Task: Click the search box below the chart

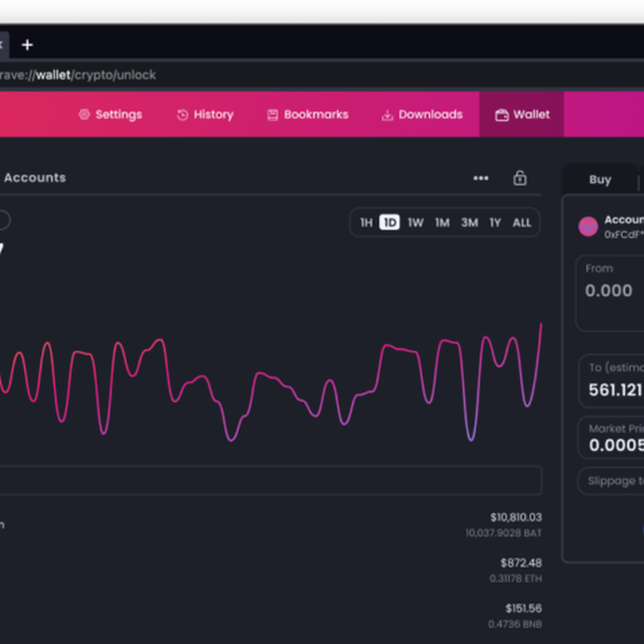Action: coord(271,480)
